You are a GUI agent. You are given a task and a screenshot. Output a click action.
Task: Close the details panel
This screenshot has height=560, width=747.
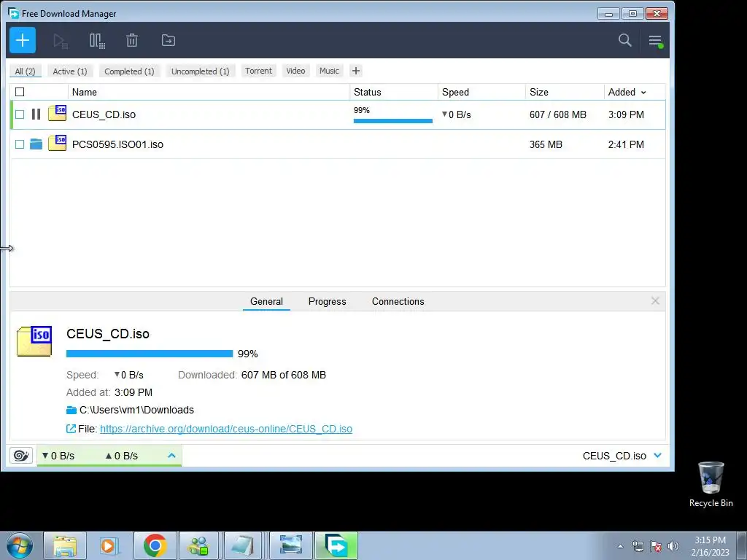pyautogui.click(x=655, y=301)
